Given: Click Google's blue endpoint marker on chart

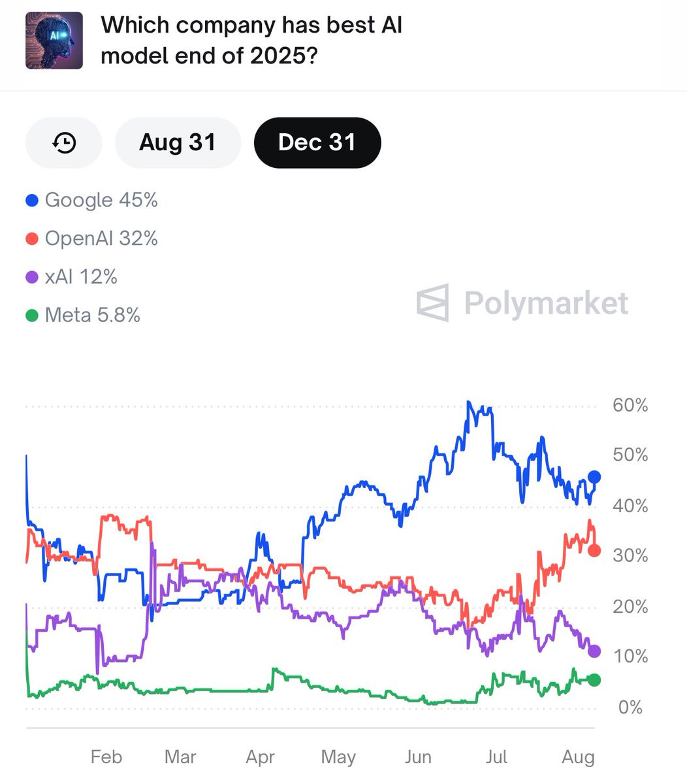Looking at the screenshot, I should tap(594, 477).
